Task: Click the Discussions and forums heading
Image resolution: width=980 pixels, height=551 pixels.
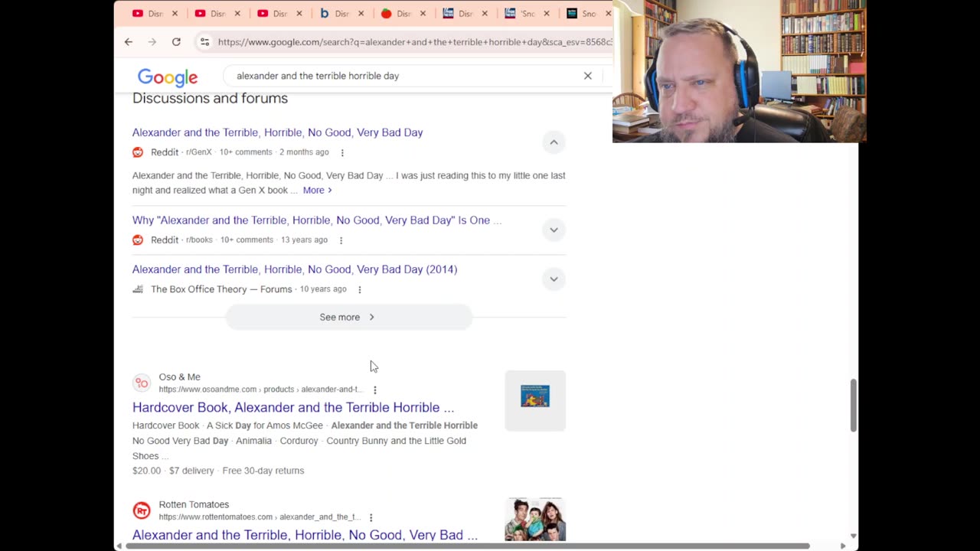Action: 210,98
